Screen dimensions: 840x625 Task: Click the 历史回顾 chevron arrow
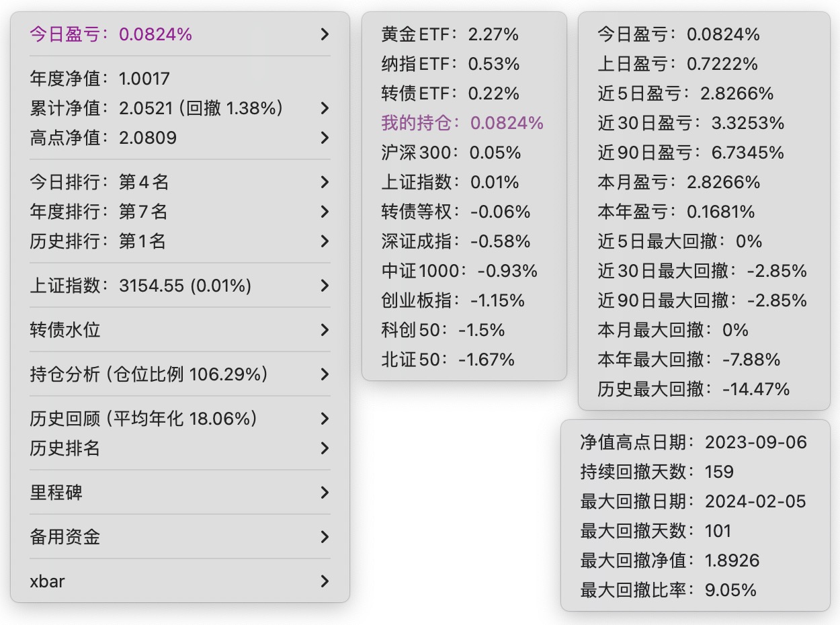(325, 419)
